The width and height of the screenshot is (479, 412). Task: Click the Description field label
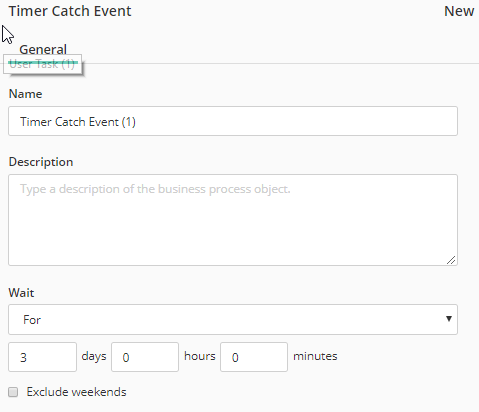click(x=41, y=162)
